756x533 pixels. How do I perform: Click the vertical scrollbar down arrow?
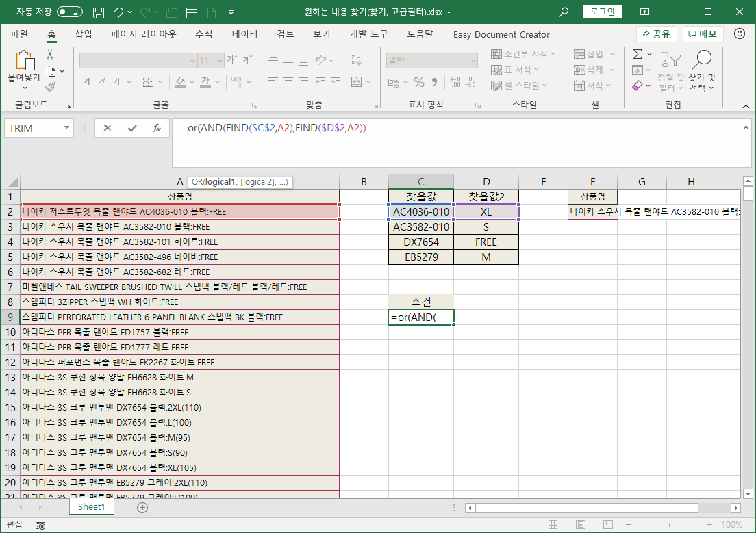748,493
